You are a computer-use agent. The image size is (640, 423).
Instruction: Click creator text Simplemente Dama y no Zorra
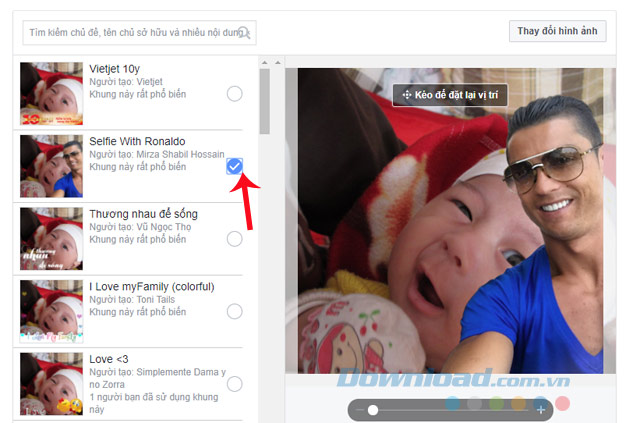click(x=158, y=378)
